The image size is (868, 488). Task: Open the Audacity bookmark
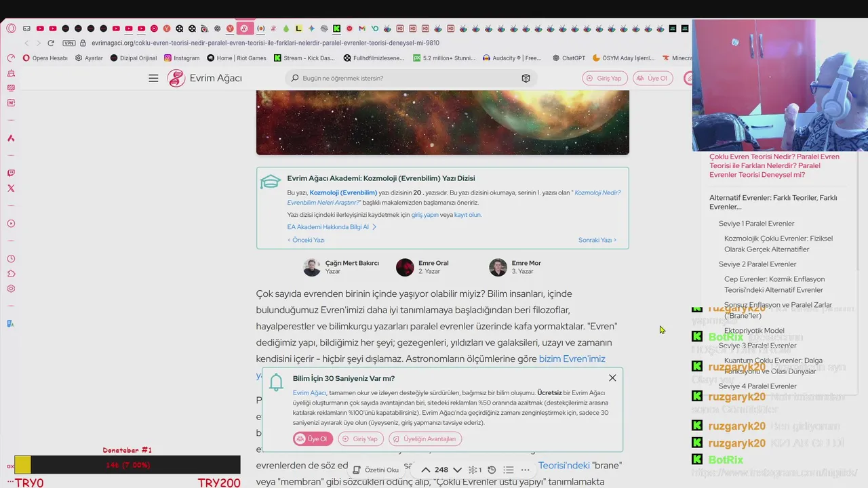click(512, 58)
